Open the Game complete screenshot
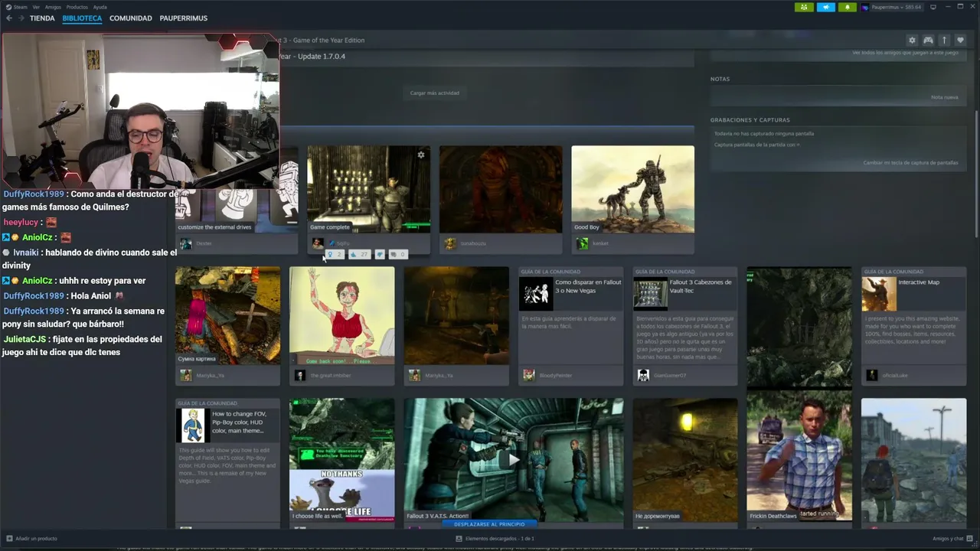 (x=368, y=189)
